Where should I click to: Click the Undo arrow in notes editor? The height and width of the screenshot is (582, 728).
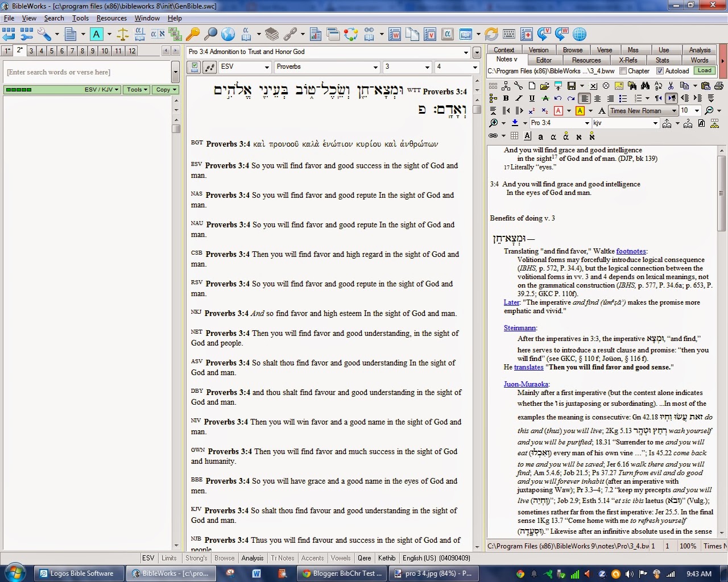coord(558,98)
